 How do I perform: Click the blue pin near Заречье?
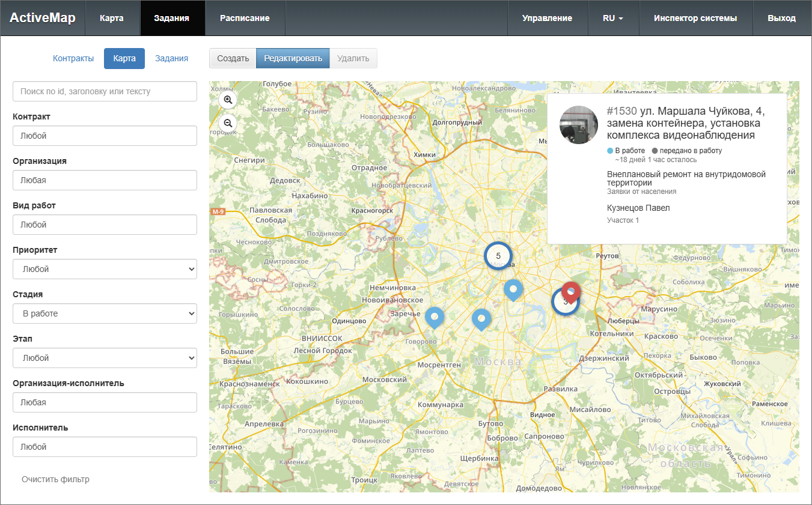435,316
